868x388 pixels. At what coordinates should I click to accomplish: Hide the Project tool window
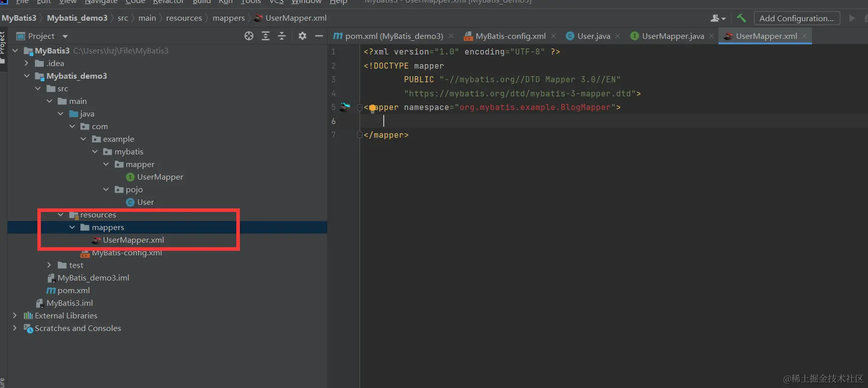click(319, 36)
